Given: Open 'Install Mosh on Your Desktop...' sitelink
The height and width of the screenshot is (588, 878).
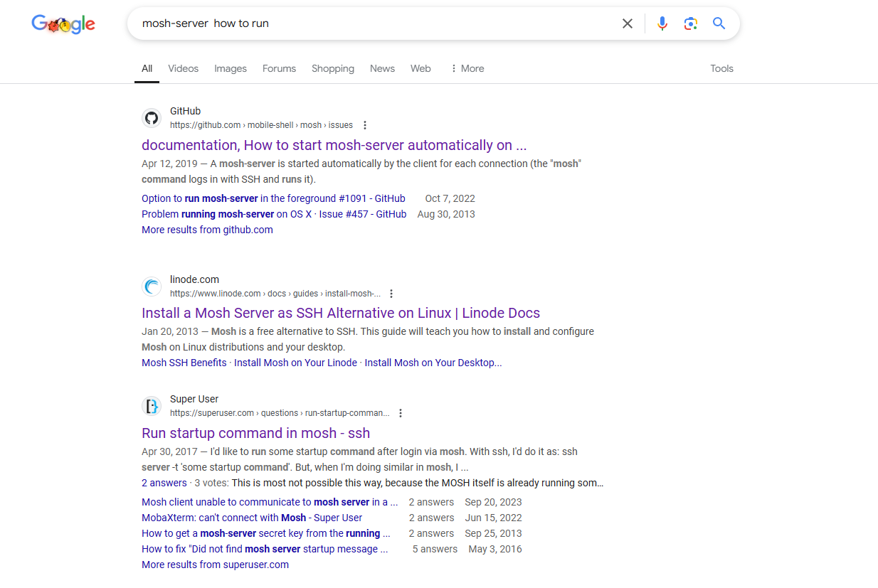Looking at the screenshot, I should pos(433,363).
